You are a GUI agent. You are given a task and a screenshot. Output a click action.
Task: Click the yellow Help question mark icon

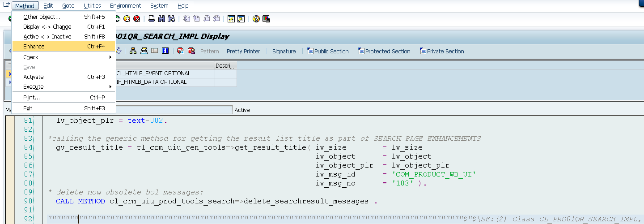coord(256,19)
